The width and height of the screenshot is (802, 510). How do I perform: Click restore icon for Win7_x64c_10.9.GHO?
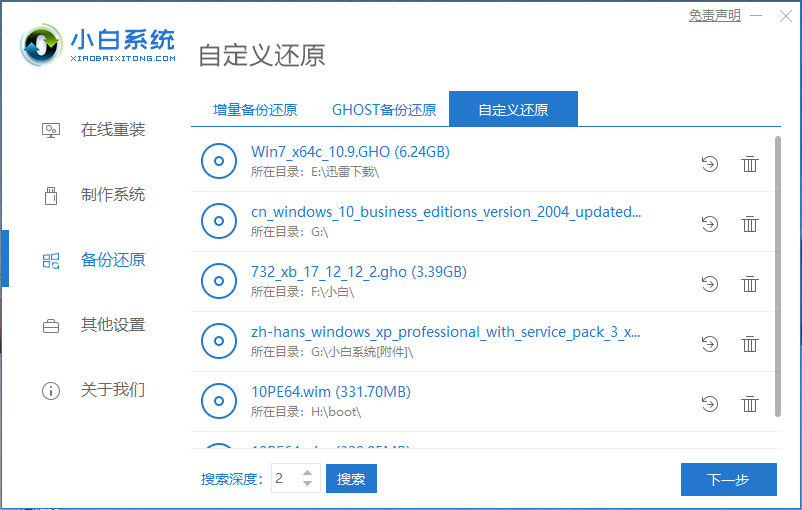point(710,164)
